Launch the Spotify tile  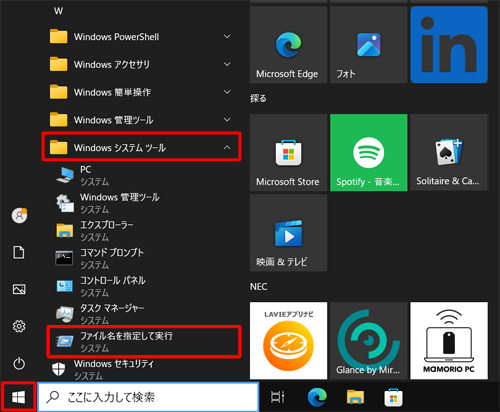click(x=369, y=153)
